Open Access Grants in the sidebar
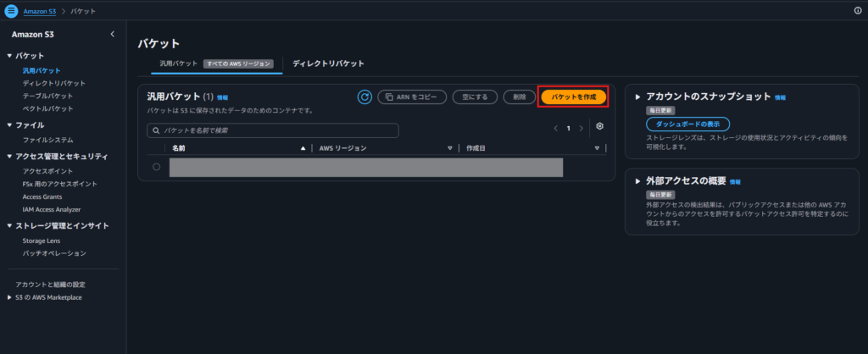868x354 pixels. (42, 197)
